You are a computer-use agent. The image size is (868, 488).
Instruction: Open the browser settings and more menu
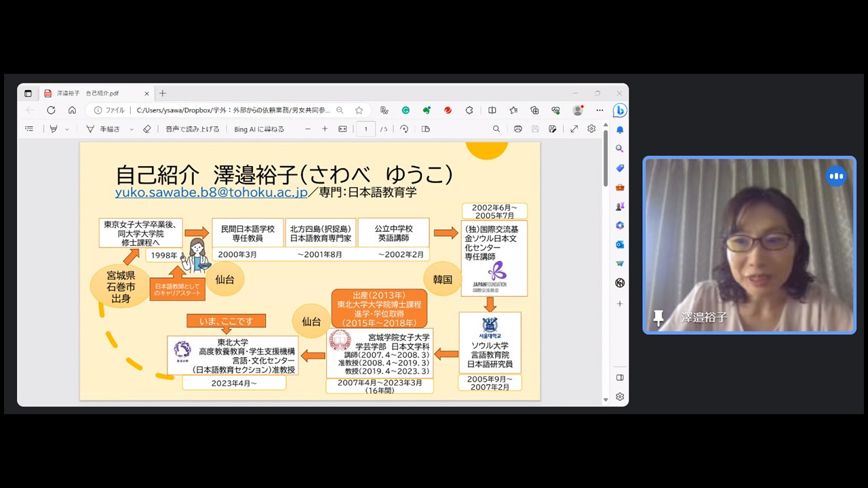tap(599, 110)
